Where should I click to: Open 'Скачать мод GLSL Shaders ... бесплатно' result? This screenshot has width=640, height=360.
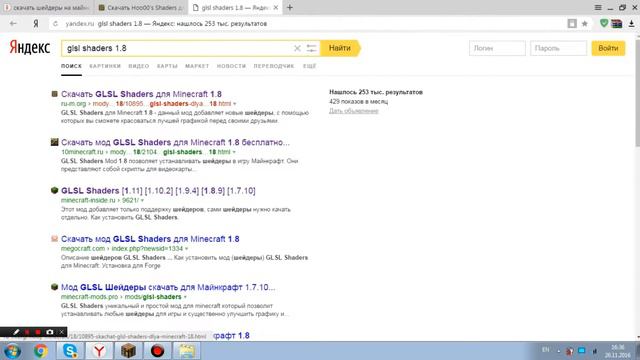point(175,142)
